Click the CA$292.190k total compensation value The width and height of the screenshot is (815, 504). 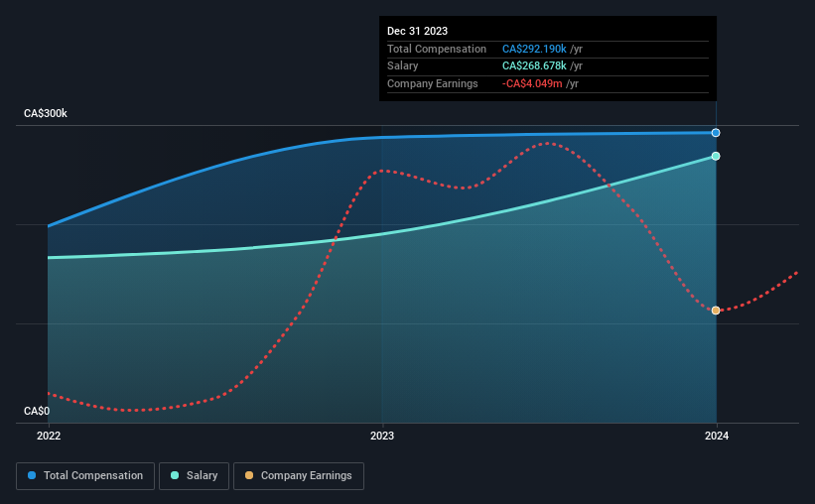[534, 49]
